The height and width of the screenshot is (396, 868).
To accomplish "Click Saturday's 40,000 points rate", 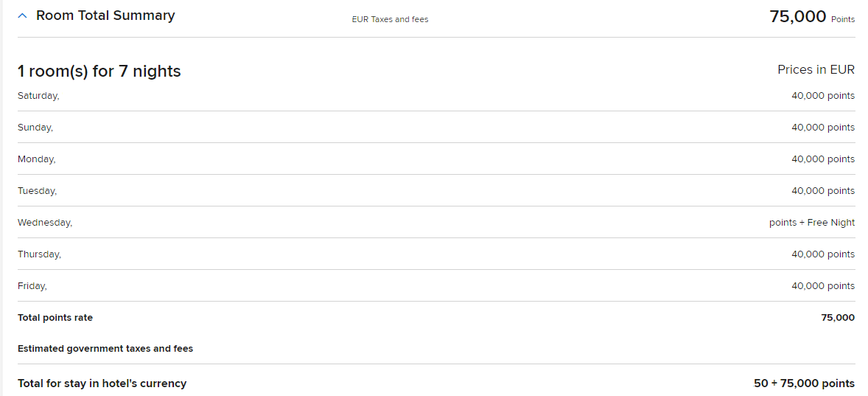I will pyautogui.click(x=823, y=96).
